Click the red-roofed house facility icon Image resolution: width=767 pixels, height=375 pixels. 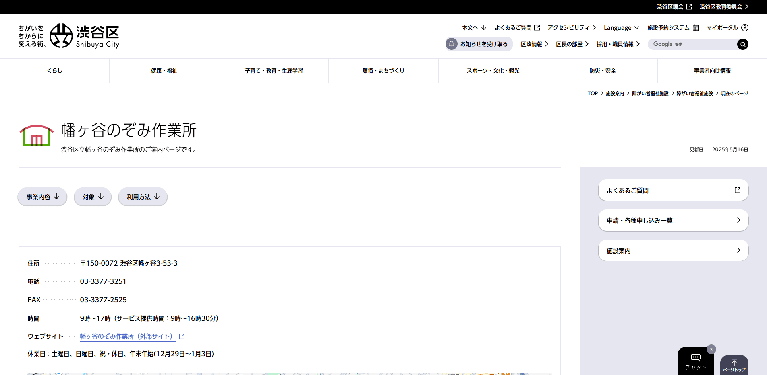tap(36, 135)
